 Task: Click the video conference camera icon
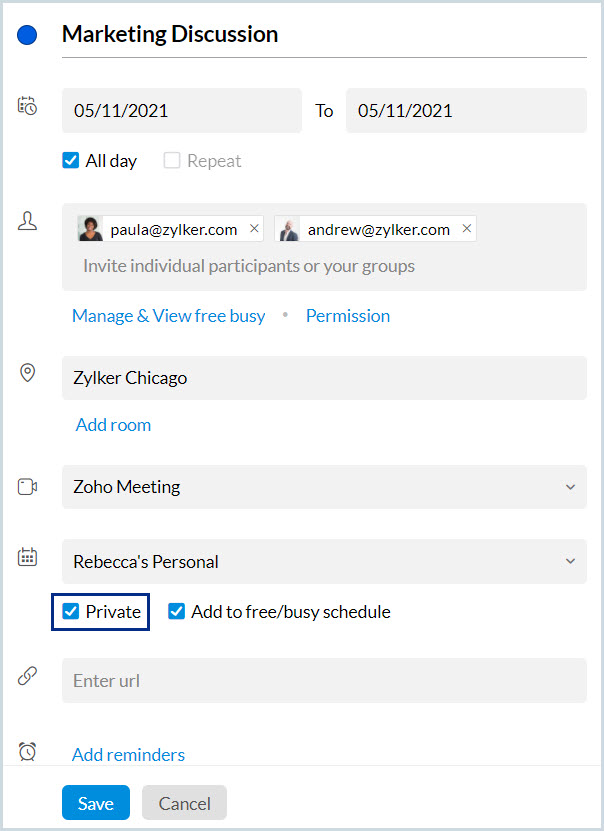coord(27,487)
